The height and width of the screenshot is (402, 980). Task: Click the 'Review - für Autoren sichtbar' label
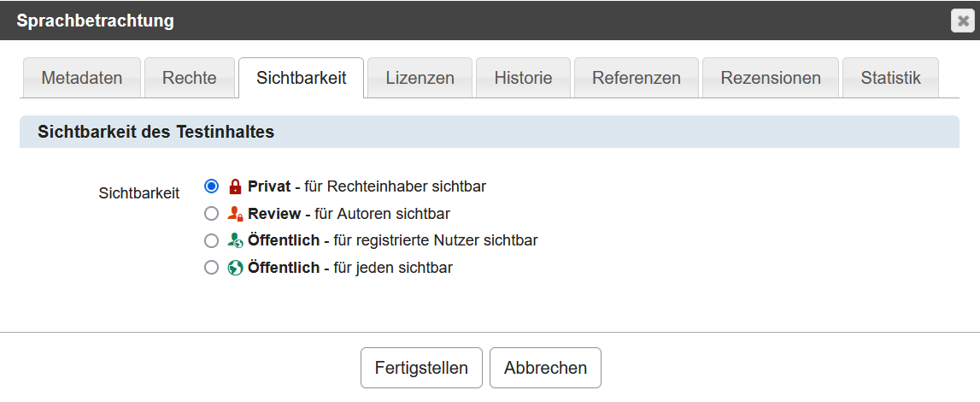click(x=349, y=214)
